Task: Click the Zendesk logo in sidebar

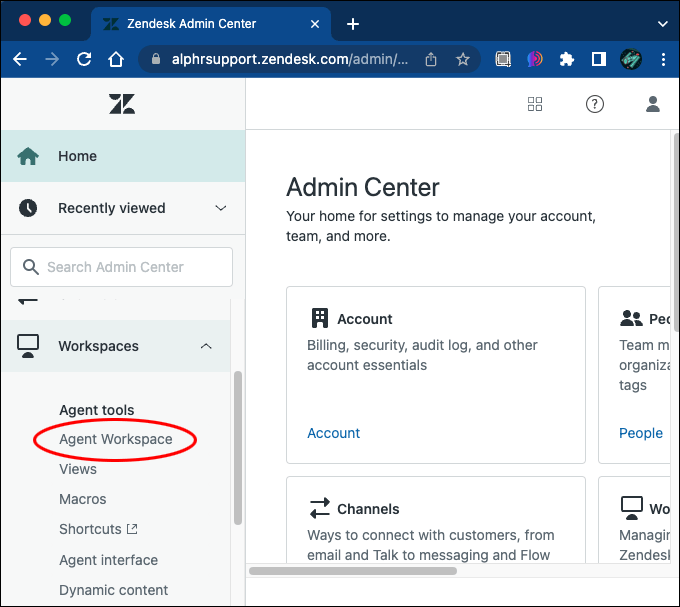Action: (122, 104)
